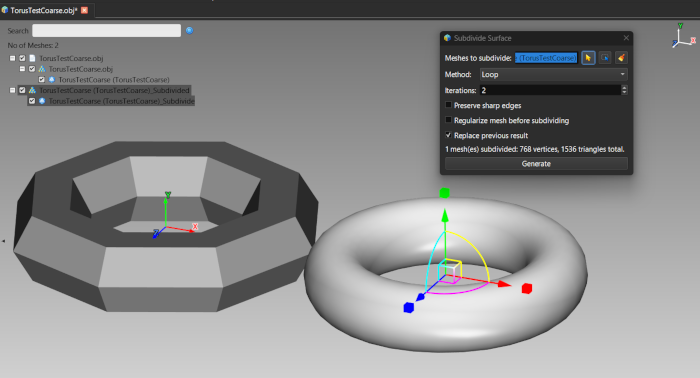Image resolution: width=700 pixels, height=378 pixels.
Task: Click the red X translate arrow on the gizmo
Action: click(x=504, y=284)
